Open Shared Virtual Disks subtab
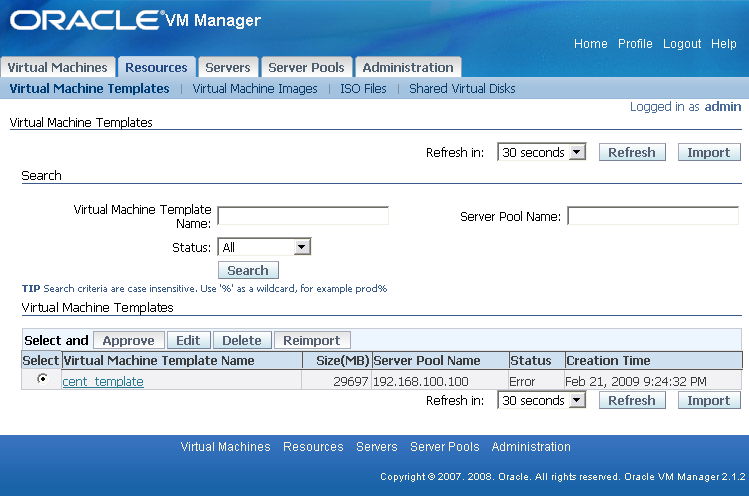The height and width of the screenshot is (496, 749). [x=462, y=88]
